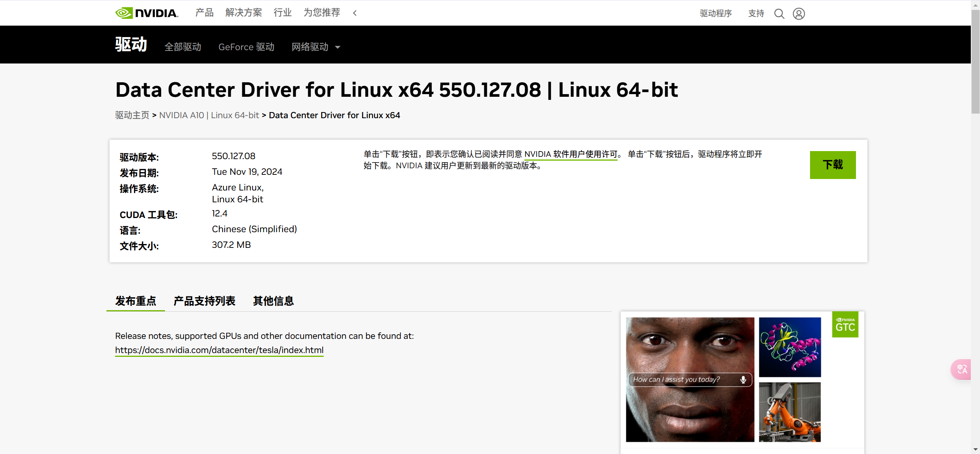
Task: Click the microphone icon in assistant bar
Action: pos(743,379)
